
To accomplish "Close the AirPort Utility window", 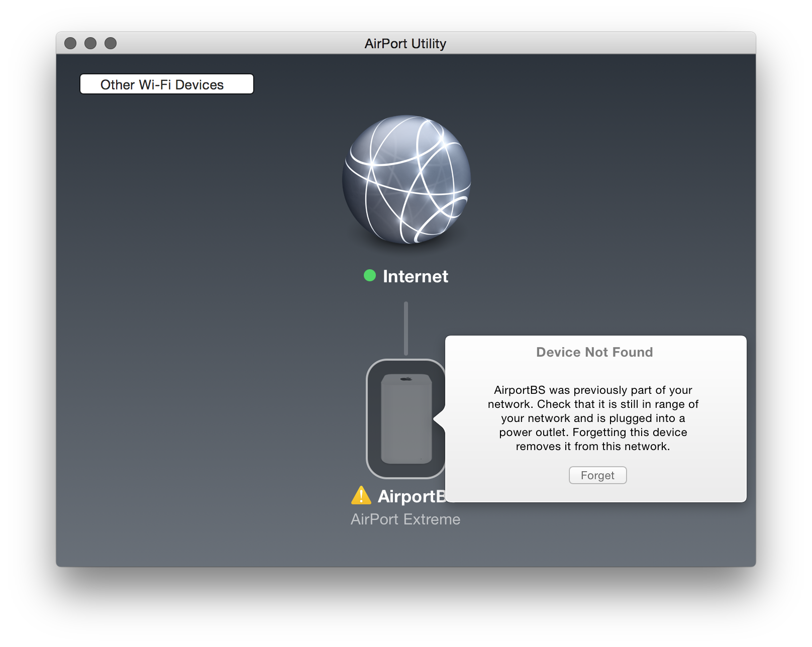I will tap(70, 43).
